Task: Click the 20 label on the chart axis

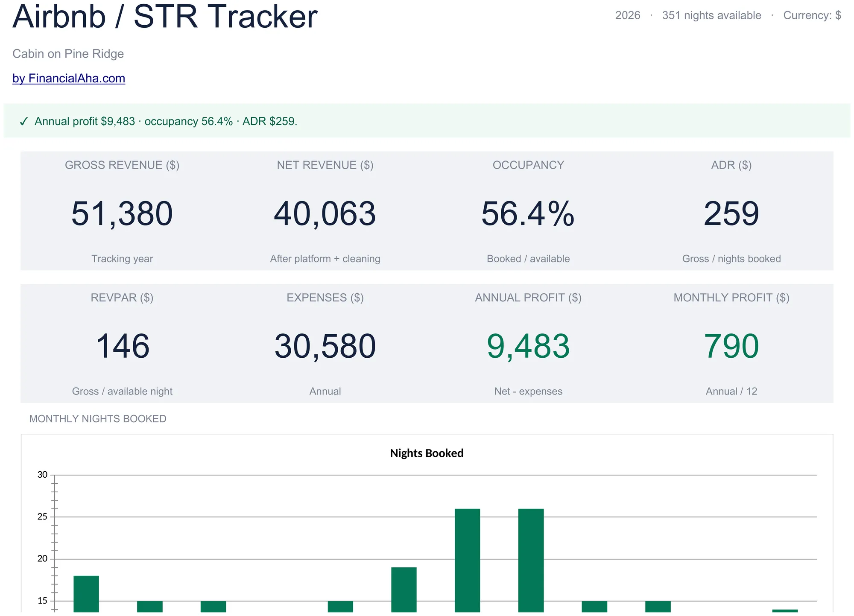Action: pyautogui.click(x=42, y=559)
